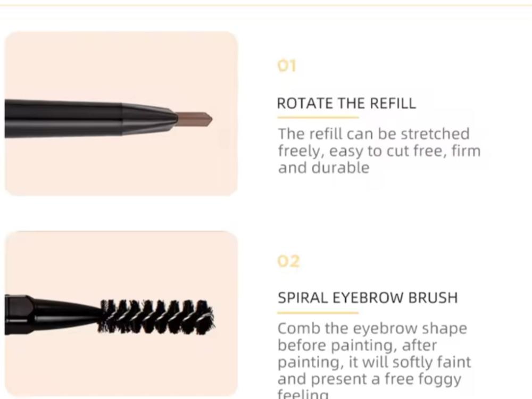Select the ROTATE THE REFILL heading
The image size is (532, 399).
(x=346, y=103)
